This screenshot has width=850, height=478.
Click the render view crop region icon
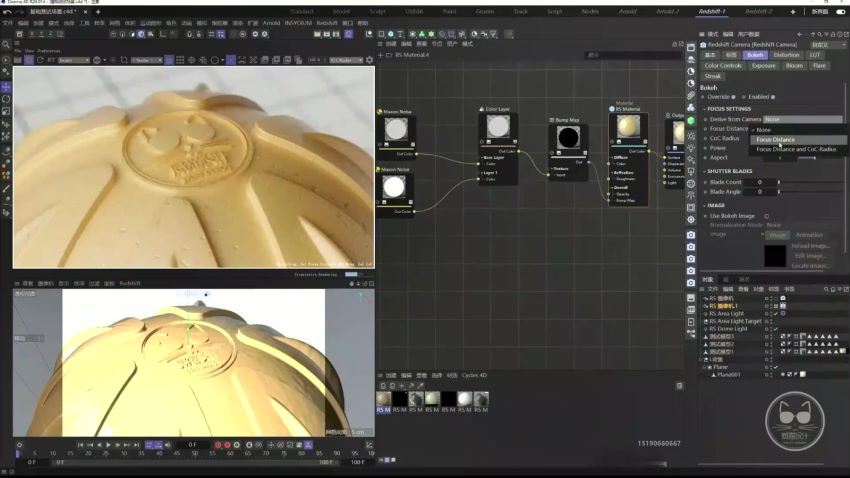tap(124, 60)
